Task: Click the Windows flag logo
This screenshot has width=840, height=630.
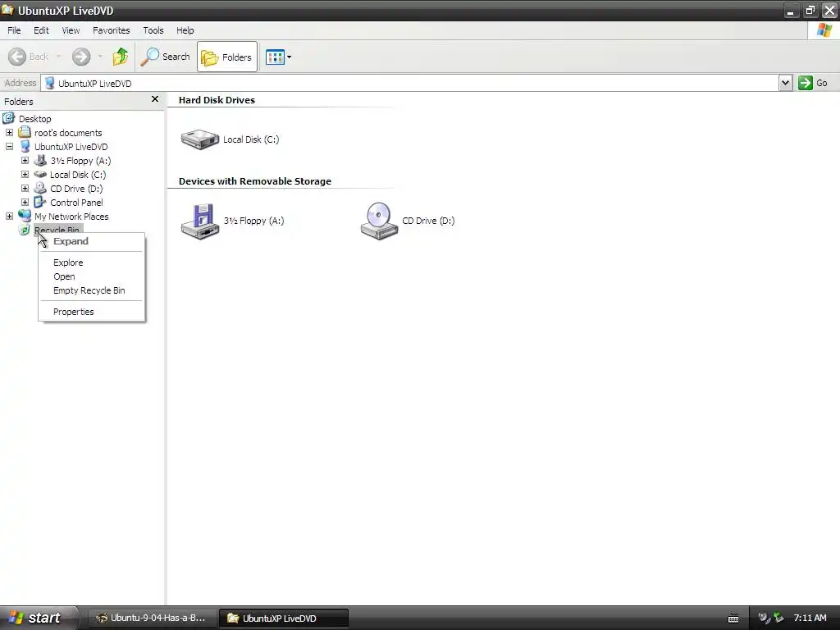Action: 824,30
